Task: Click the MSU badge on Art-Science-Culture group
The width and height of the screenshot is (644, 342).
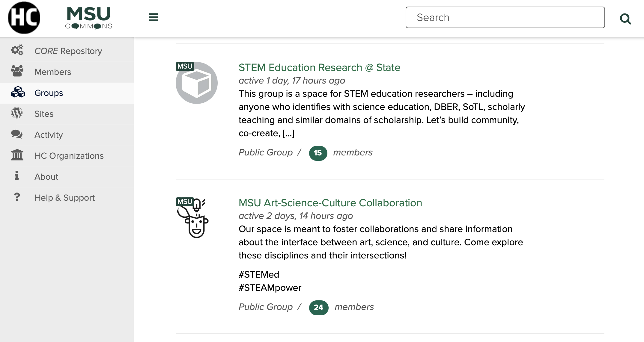Action: point(185,202)
